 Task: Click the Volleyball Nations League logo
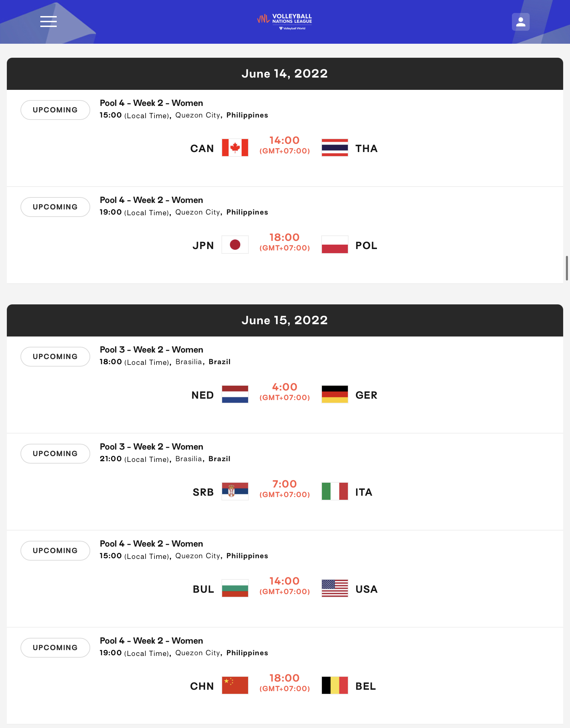tap(285, 22)
